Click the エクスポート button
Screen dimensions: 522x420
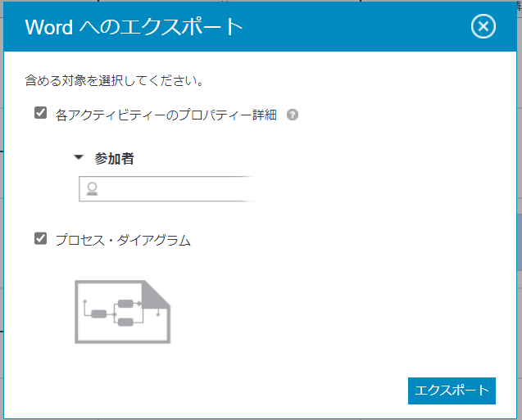point(452,391)
